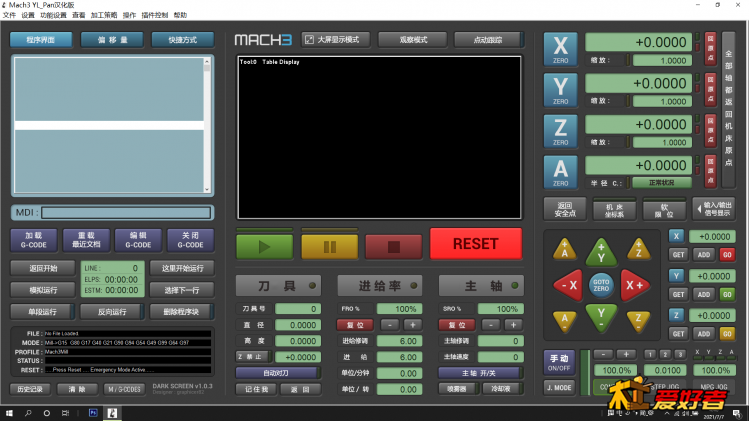Pause with the yellow feed hold button
Viewport: 749px width, 421px height.
[x=330, y=247]
